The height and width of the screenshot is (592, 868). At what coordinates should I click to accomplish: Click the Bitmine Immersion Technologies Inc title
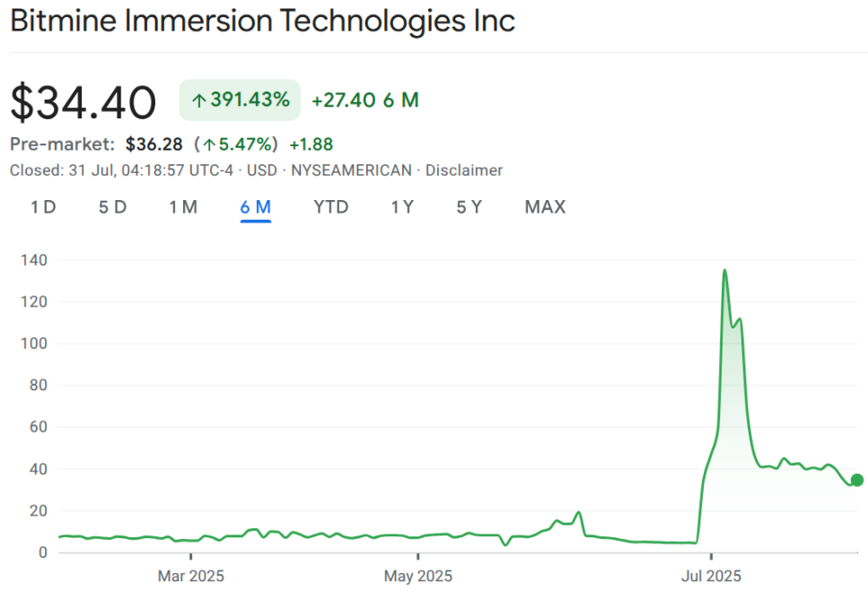point(262,22)
